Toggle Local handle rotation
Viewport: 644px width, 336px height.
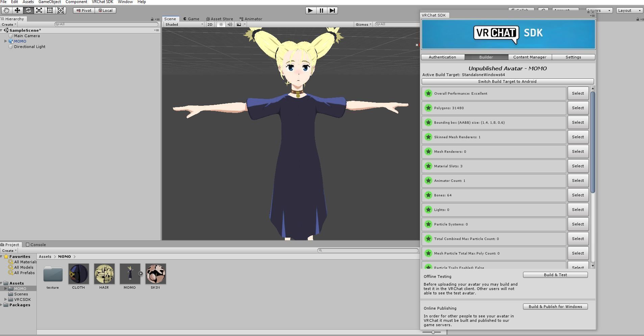106,10
